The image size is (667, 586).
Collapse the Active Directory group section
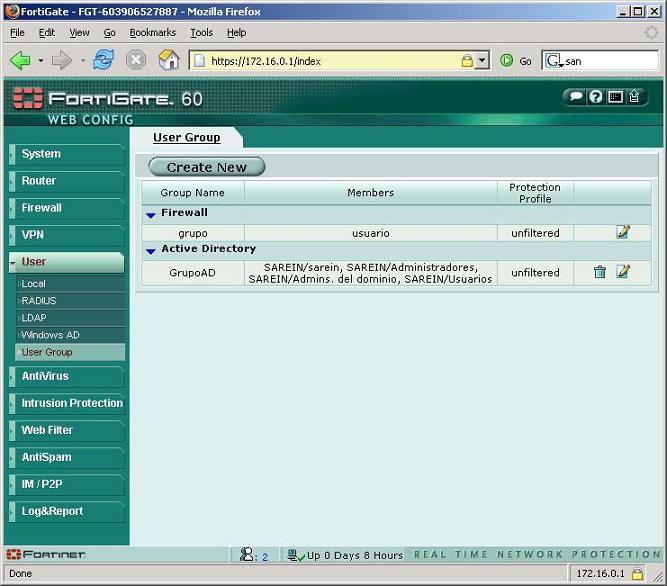151,250
